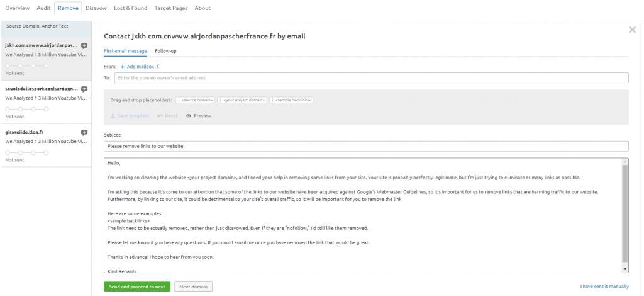Click Add mailbox link

[140, 67]
